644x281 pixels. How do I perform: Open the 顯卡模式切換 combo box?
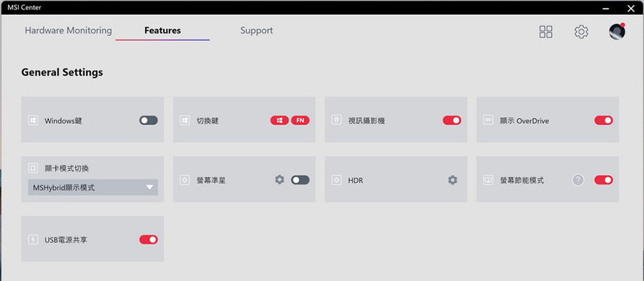[x=93, y=187]
